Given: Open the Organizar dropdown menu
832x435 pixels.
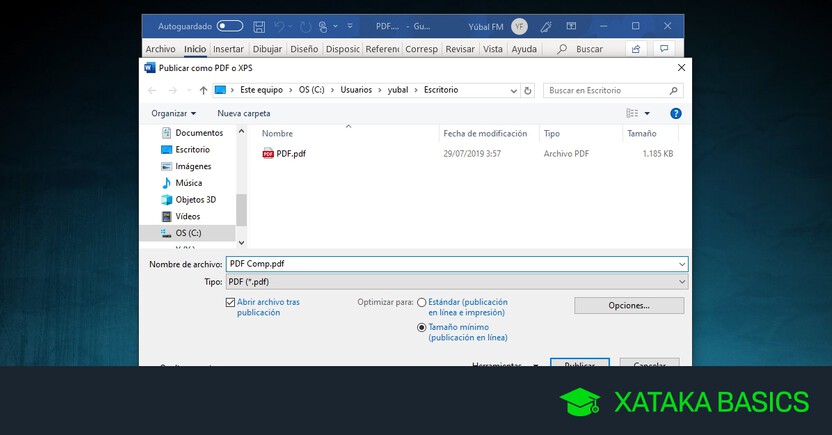Looking at the screenshot, I should pos(174,114).
